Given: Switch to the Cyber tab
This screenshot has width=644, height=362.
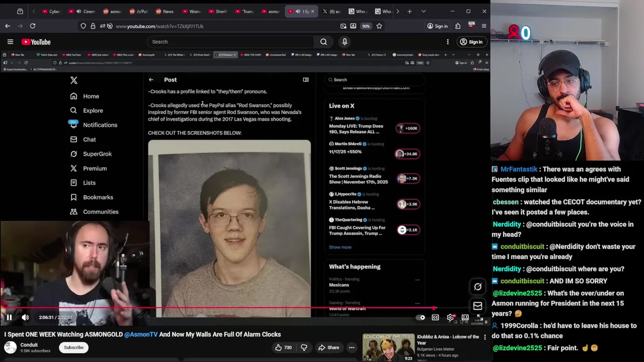Looking at the screenshot, I should [x=51, y=11].
